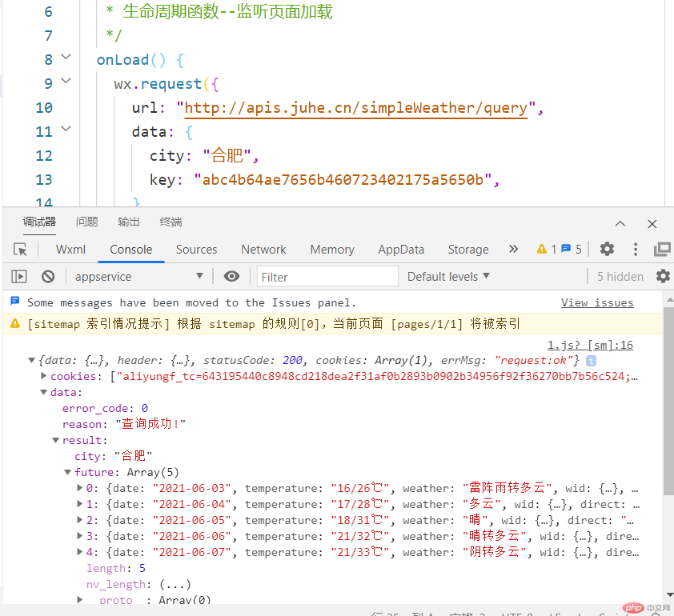Select the Console tab
Viewport: 674px width, 616px height.
[131, 249]
